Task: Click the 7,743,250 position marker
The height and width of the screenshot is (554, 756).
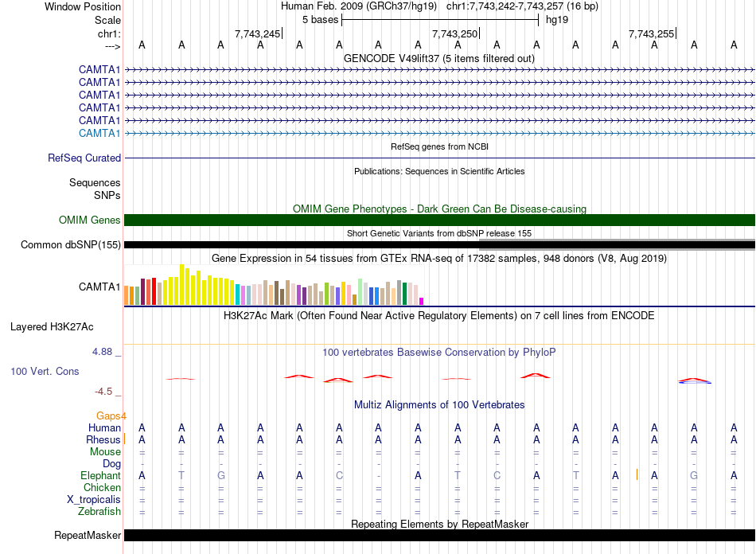Action: point(455,34)
